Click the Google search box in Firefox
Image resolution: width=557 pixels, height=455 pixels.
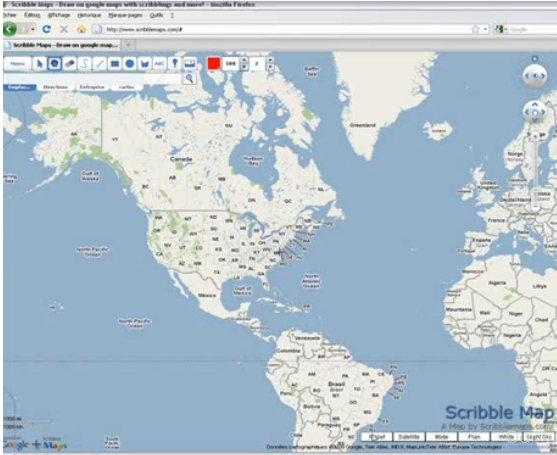533,29
